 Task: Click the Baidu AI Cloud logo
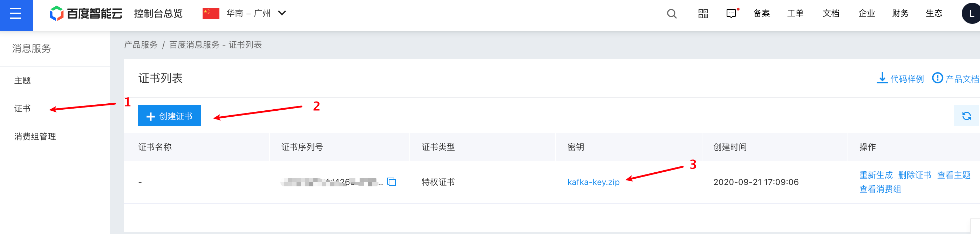tap(86, 14)
